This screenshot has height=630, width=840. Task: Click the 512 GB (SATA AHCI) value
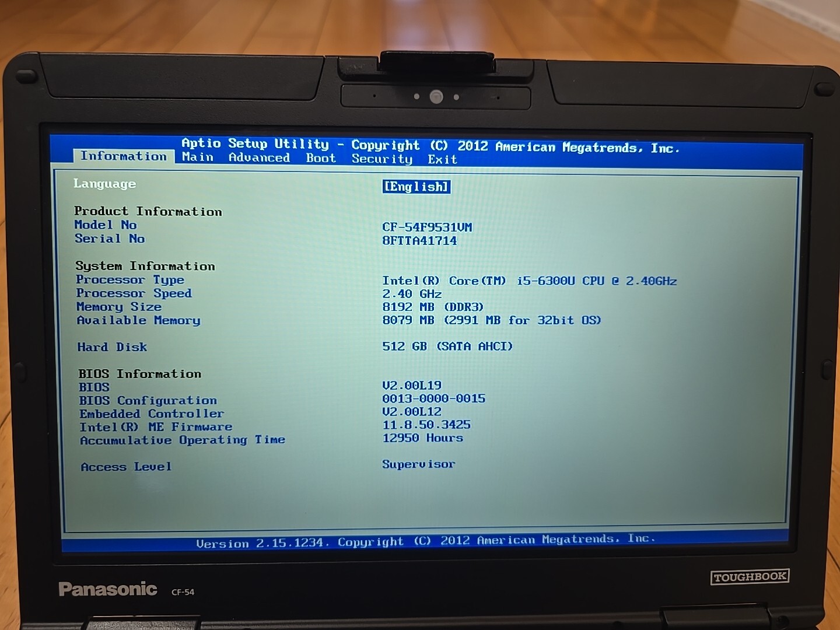point(447,346)
